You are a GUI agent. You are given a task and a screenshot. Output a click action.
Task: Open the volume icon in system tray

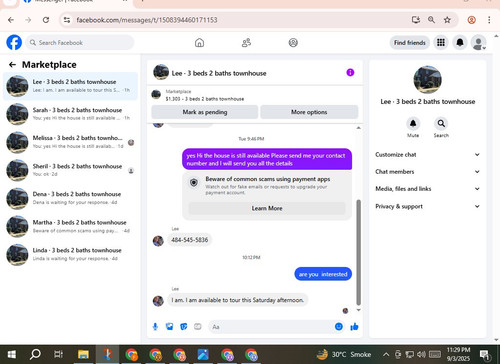pyautogui.click(x=421, y=354)
